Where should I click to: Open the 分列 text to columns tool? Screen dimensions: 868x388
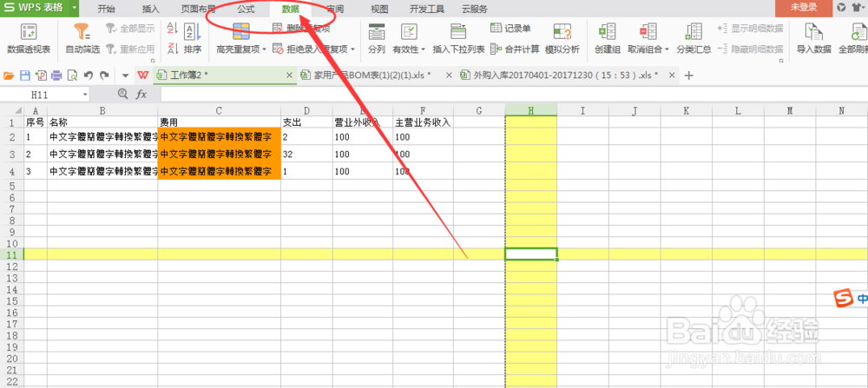point(377,39)
